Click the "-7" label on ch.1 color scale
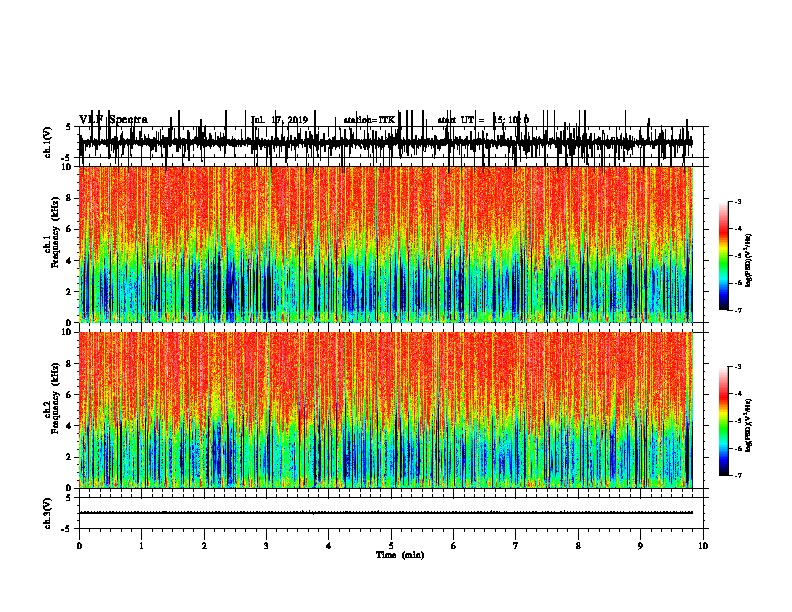The height and width of the screenshot is (612, 792). pyautogui.click(x=737, y=310)
